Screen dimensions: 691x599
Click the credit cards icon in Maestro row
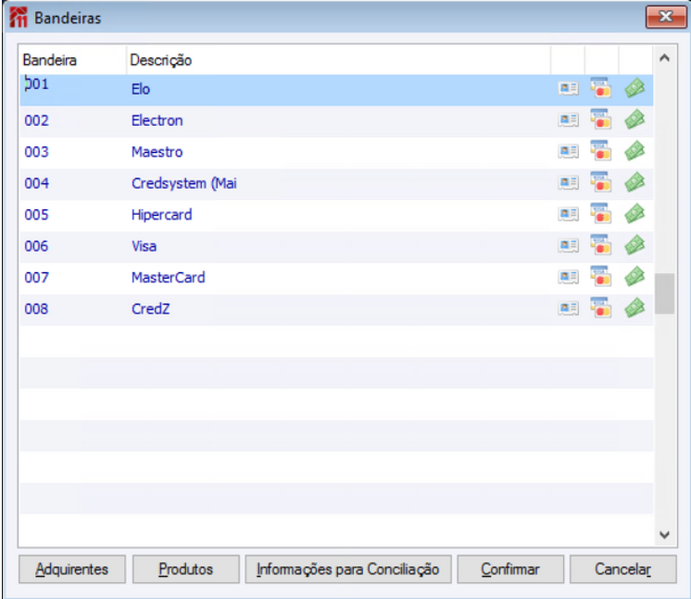[x=601, y=150]
